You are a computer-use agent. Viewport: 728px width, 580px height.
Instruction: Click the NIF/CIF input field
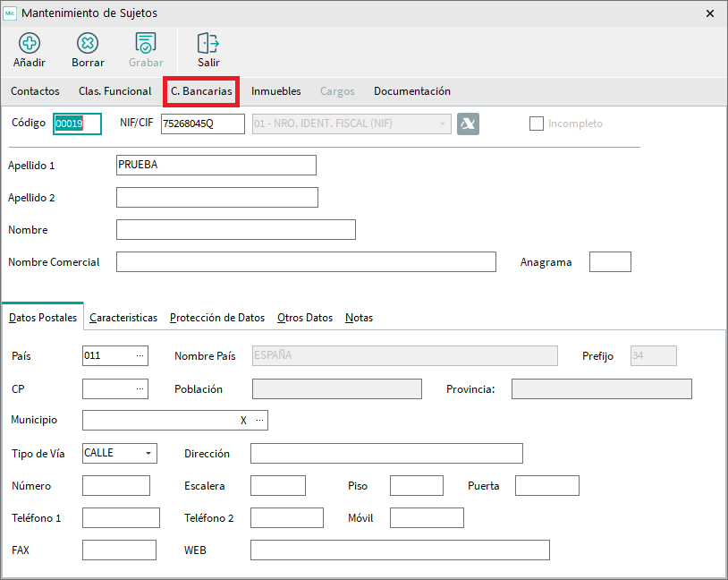tap(203, 124)
